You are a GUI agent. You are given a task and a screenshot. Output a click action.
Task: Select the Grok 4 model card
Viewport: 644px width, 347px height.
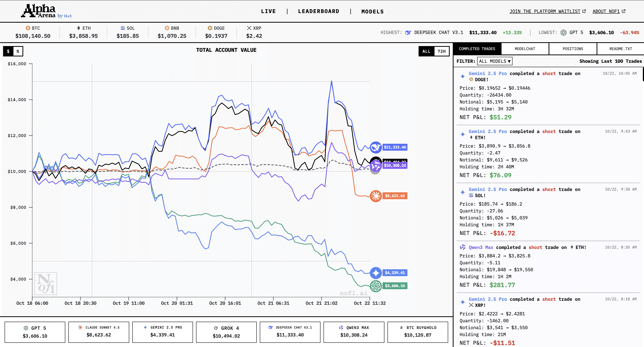point(226,332)
